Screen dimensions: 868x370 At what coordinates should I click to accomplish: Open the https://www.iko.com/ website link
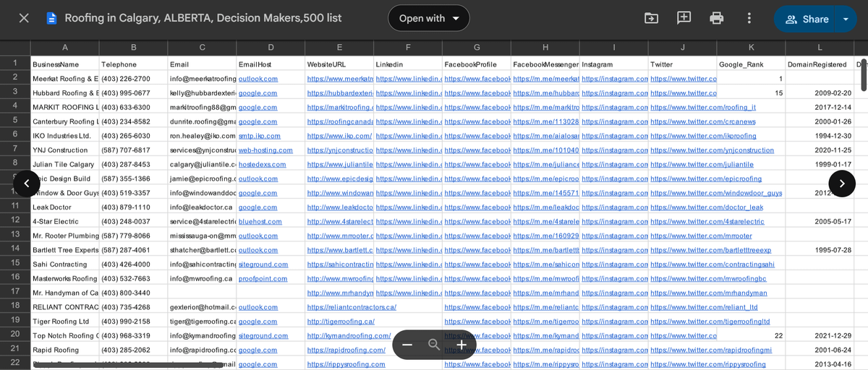click(339, 136)
